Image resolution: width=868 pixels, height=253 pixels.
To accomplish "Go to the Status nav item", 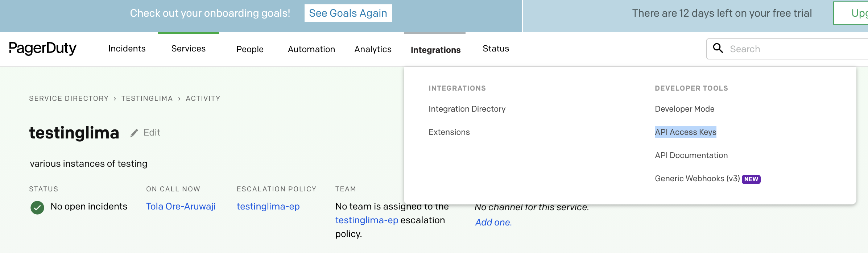I will click(496, 49).
